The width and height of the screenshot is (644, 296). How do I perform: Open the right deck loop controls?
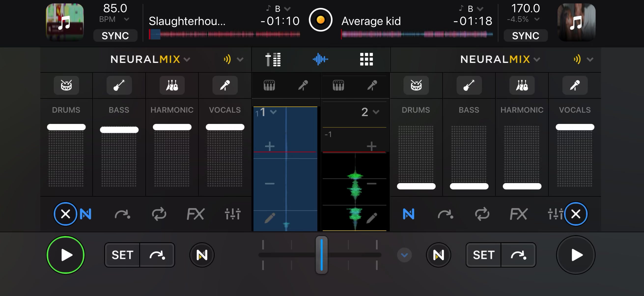coord(482,214)
